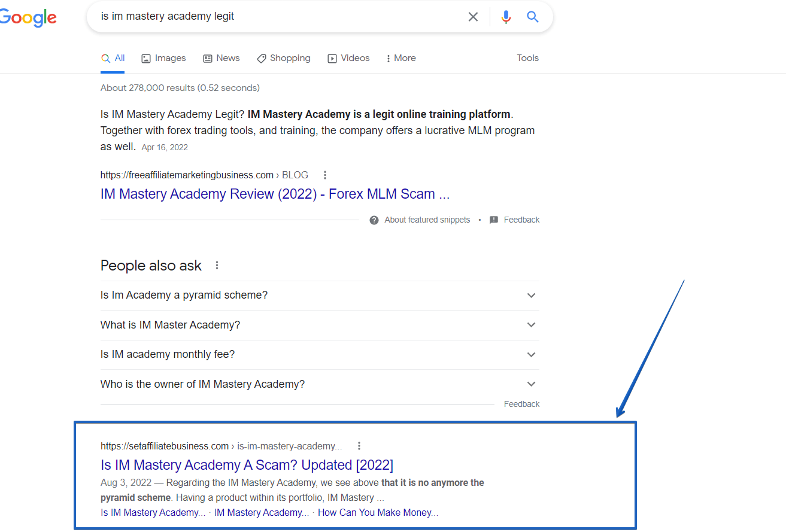Clear the search query with X icon
786x532 pixels.
coord(473,17)
